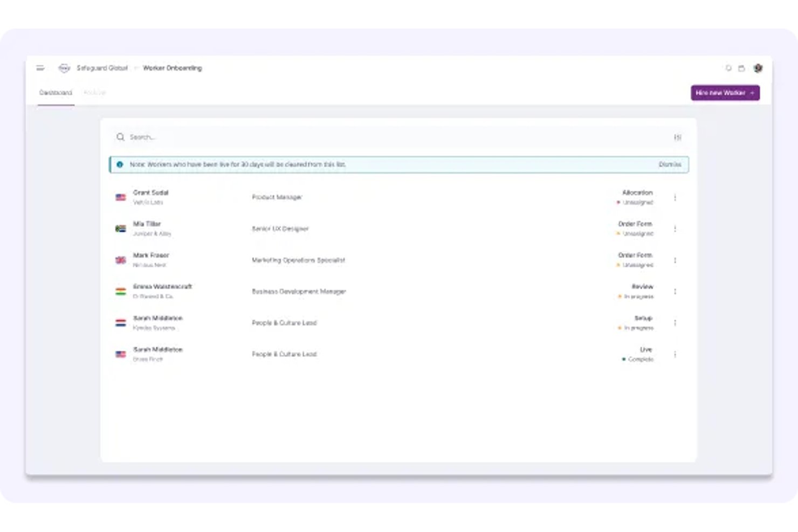
Task: Open the calendar icon beside the avatar
Action: [x=741, y=68]
